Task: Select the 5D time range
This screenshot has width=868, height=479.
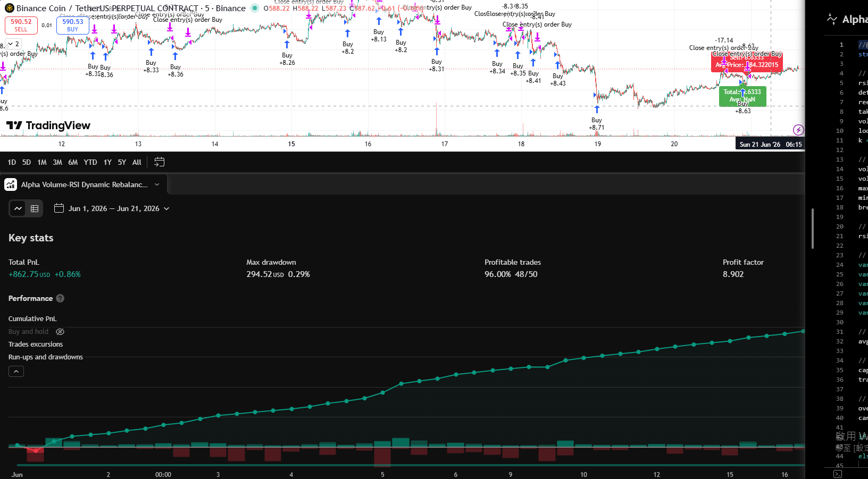Action: (27, 162)
